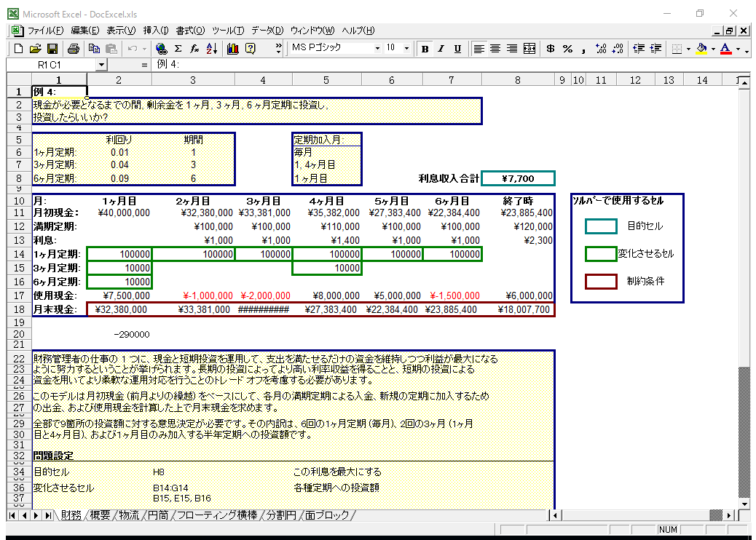Toggle Underline formatting
This screenshot has height=540, width=756.
tap(457, 49)
